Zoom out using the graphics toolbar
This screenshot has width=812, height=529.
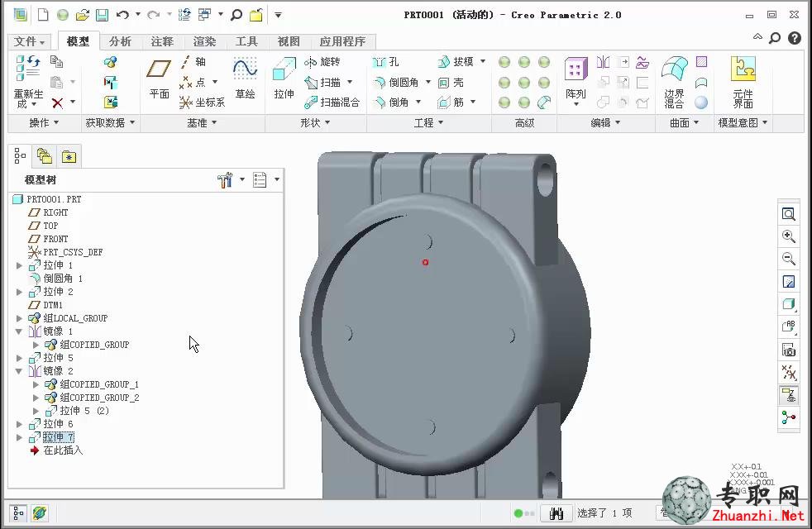click(x=789, y=259)
